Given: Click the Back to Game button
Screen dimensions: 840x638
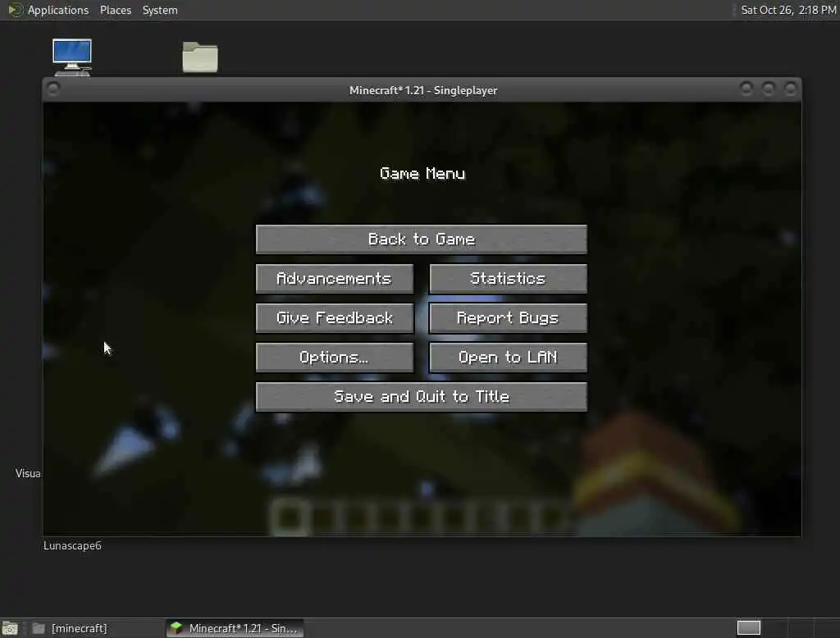Looking at the screenshot, I should (x=421, y=239).
